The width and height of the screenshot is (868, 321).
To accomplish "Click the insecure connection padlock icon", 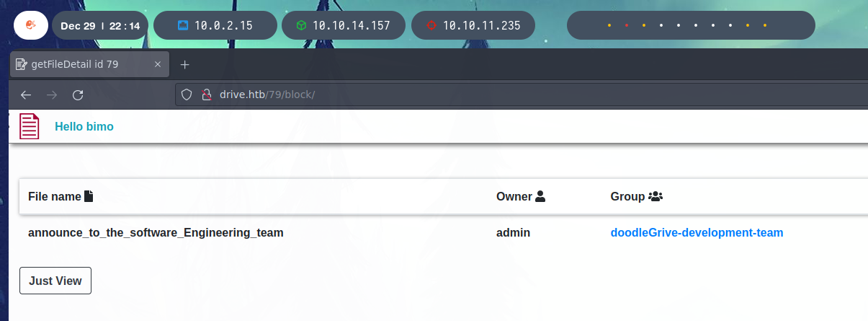I will tap(205, 94).
